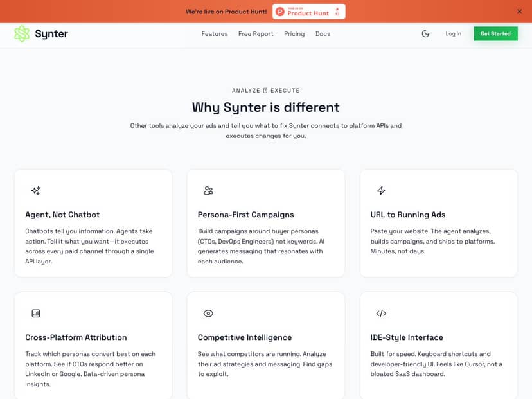Select the bar chart icon on Cross-Platform Attribution
532x399 pixels.
click(35, 313)
